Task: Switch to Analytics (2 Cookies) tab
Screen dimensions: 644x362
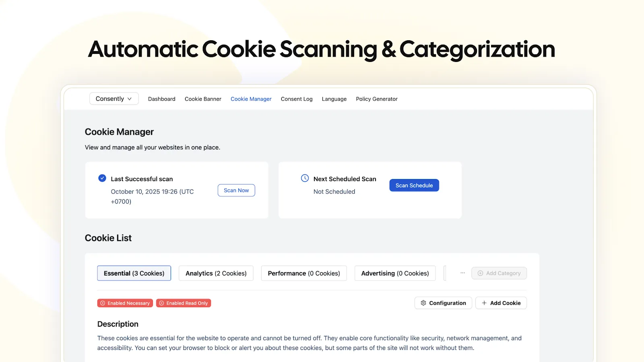Action: point(216,273)
